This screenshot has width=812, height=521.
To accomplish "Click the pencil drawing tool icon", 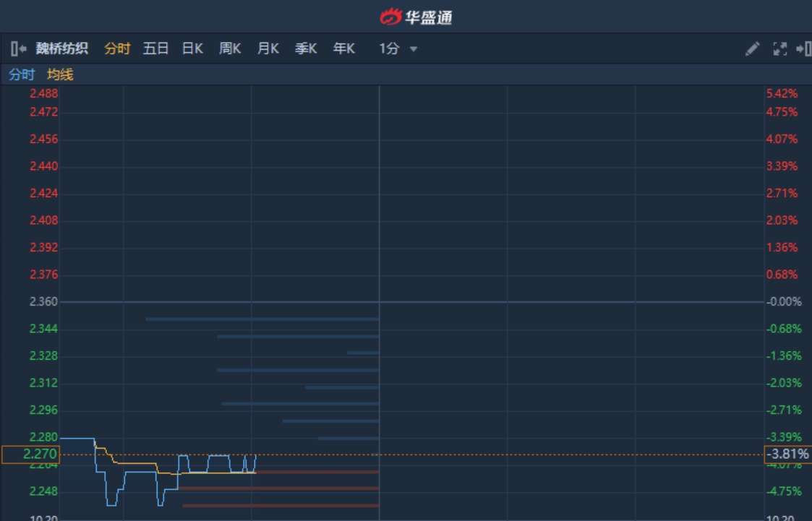I will click(x=752, y=49).
